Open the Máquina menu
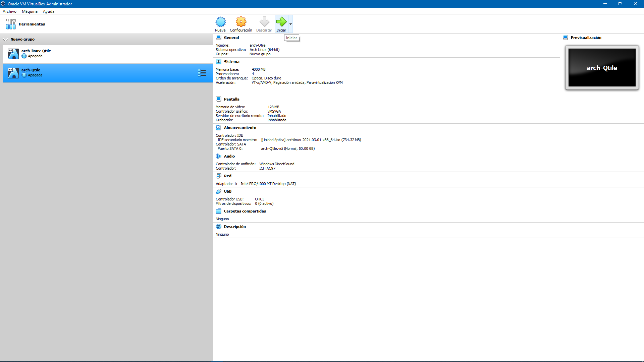644x362 pixels. pos(30,11)
